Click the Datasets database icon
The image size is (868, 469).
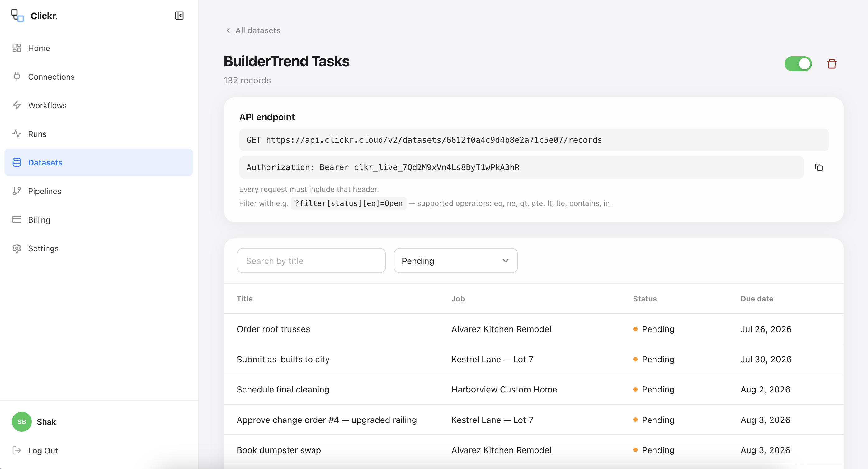(17, 163)
